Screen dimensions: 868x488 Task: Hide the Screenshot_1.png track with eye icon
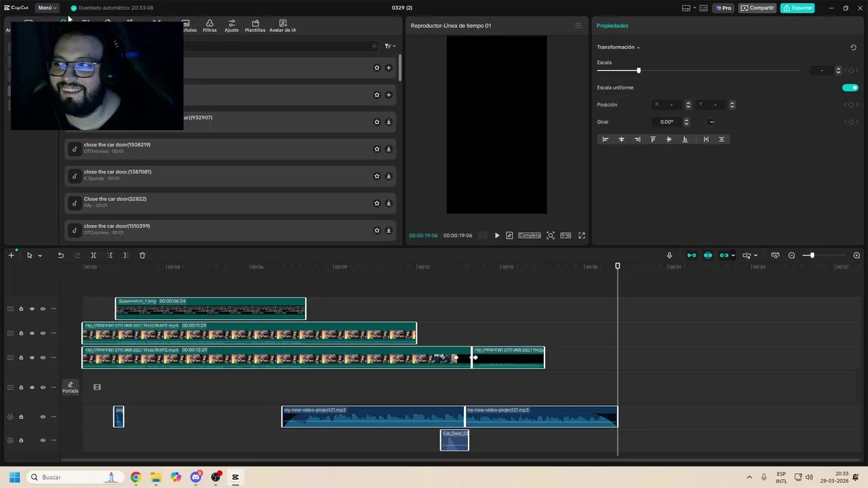click(32, 309)
